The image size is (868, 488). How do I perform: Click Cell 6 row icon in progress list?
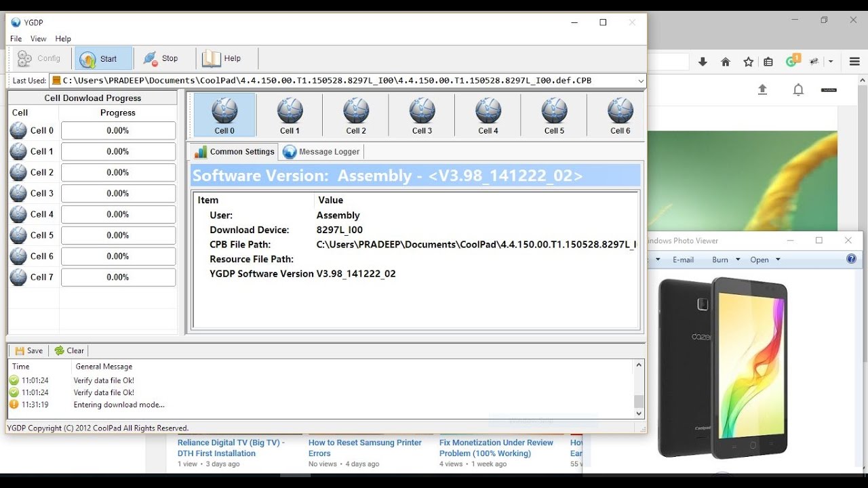(18, 256)
